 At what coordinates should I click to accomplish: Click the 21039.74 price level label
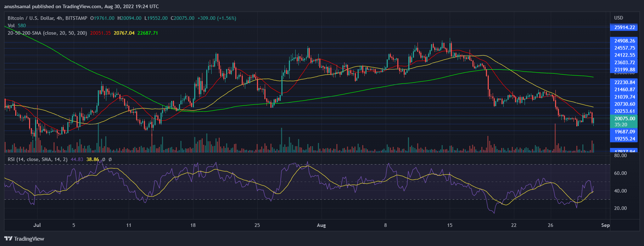[625, 97]
